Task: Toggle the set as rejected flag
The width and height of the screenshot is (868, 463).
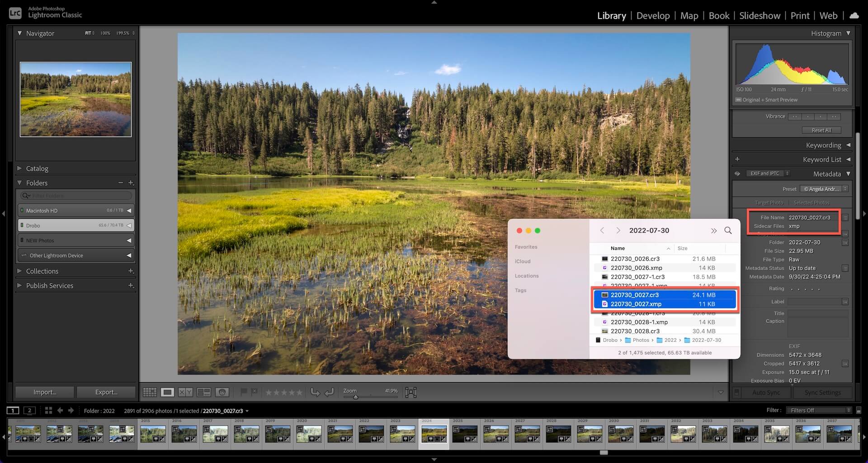Action: [x=254, y=392]
